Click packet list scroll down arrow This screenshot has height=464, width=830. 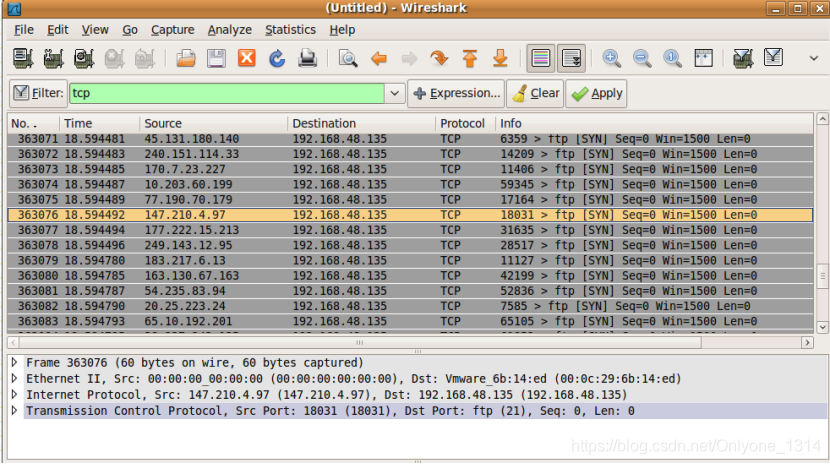click(x=822, y=327)
